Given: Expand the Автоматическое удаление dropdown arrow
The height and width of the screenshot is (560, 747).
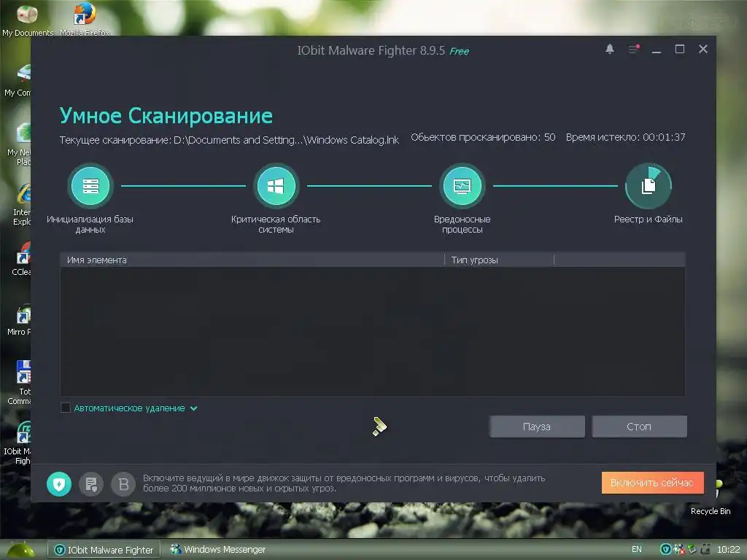Looking at the screenshot, I should click(193, 408).
